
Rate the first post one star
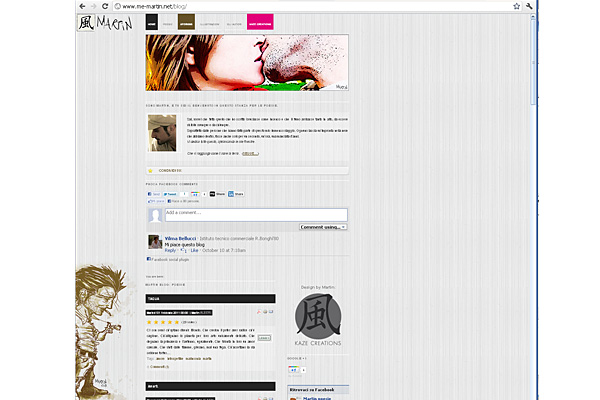click(x=149, y=322)
